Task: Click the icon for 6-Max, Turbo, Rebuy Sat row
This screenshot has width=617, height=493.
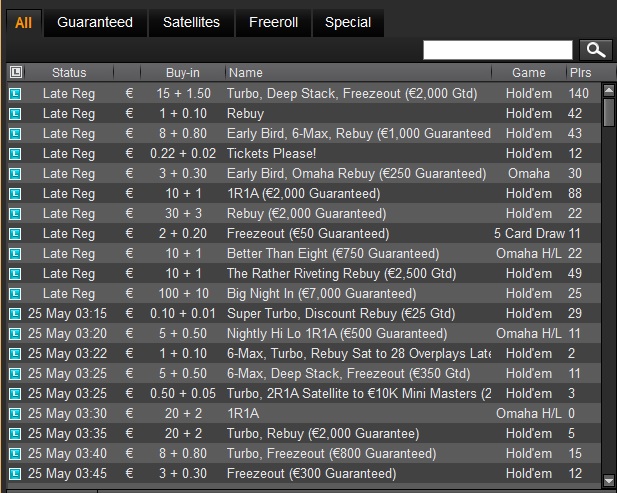Action: [15, 354]
